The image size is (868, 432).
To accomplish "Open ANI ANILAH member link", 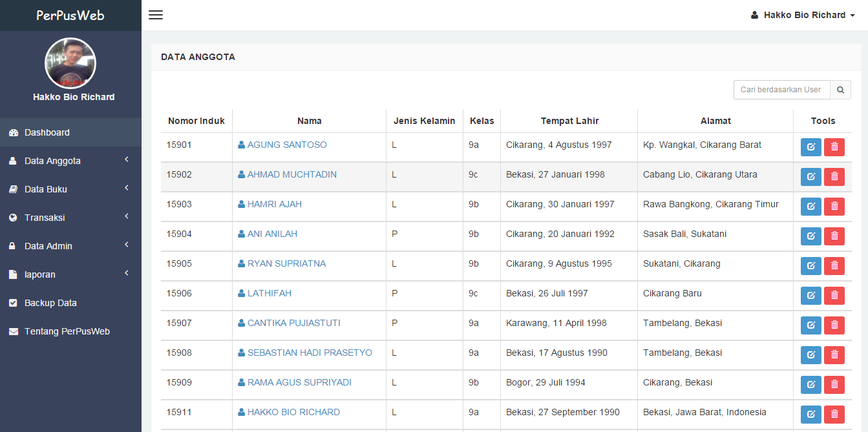I will point(268,234).
